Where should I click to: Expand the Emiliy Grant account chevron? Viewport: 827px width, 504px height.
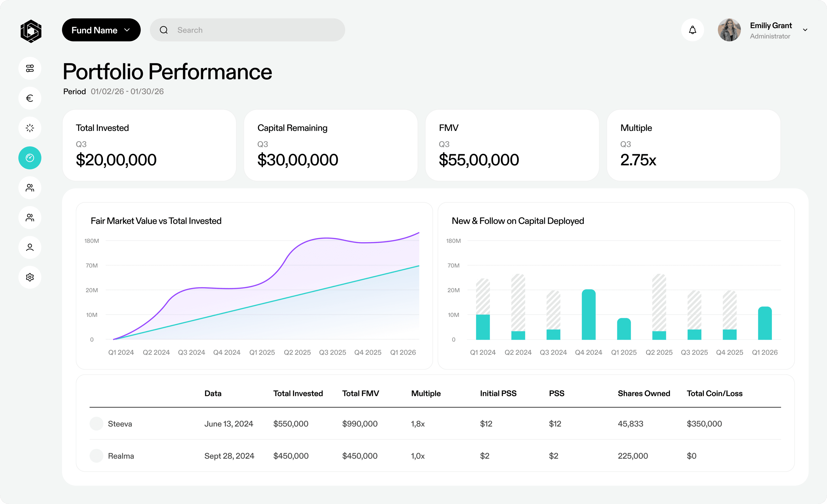(805, 30)
